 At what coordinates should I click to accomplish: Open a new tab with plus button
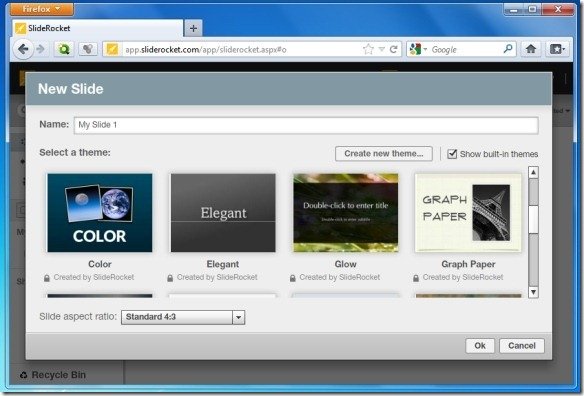pyautogui.click(x=193, y=28)
